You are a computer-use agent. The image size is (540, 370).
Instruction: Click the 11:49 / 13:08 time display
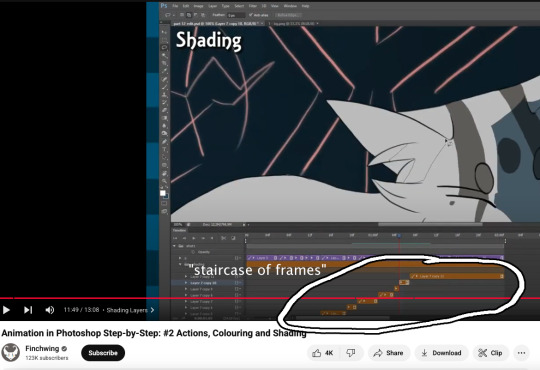pos(81,310)
